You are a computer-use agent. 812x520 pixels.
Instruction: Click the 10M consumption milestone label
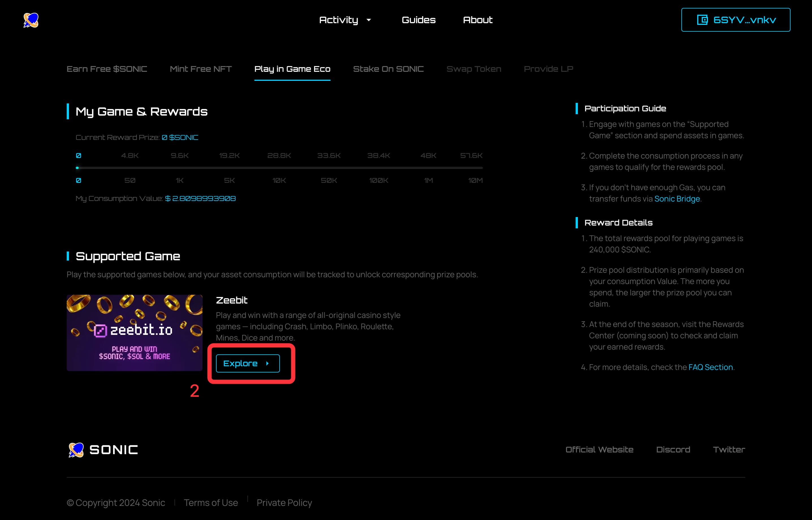(x=475, y=181)
